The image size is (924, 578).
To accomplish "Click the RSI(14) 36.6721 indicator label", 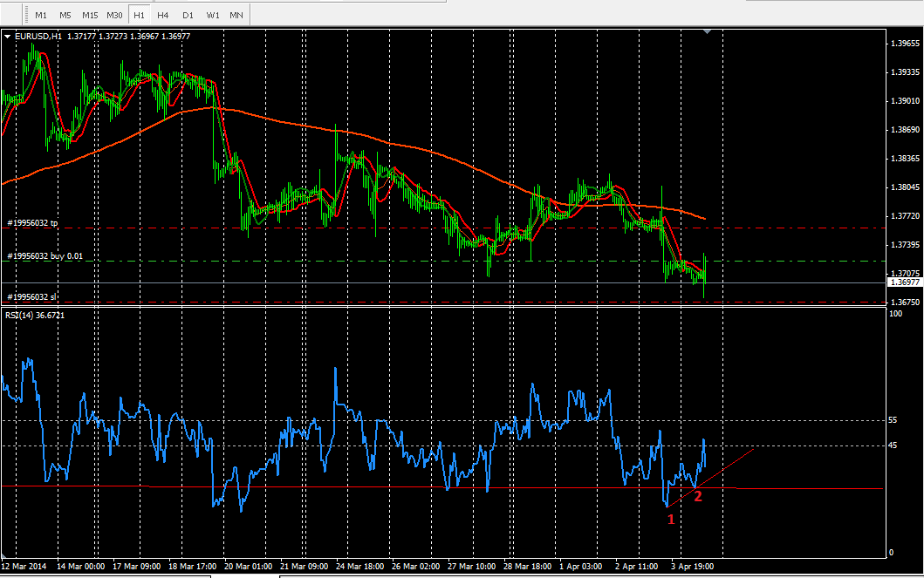I will (x=35, y=316).
